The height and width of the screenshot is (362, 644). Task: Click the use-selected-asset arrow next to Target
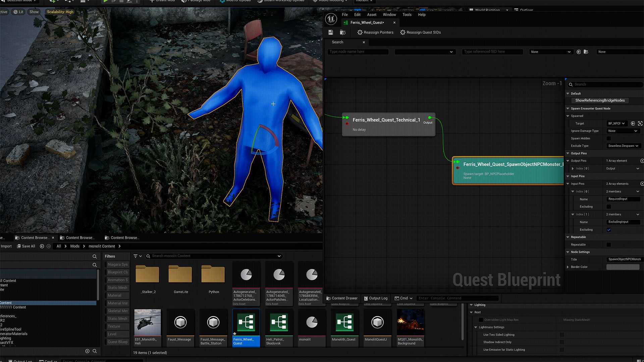[x=633, y=123]
